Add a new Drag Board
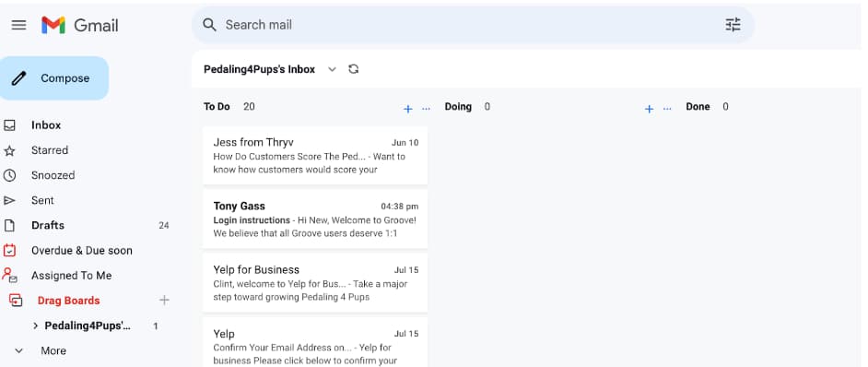This screenshot has height=367, width=868. coord(164,301)
